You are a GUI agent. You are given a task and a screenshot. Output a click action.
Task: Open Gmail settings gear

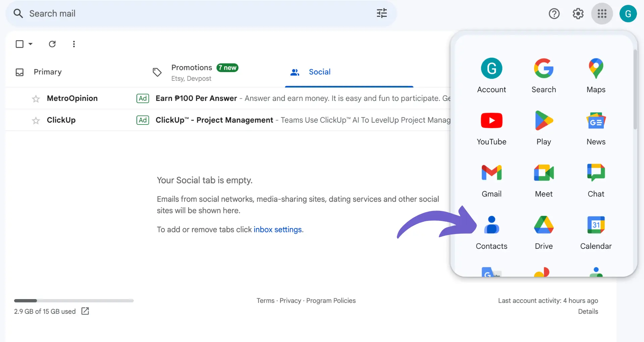[578, 14]
